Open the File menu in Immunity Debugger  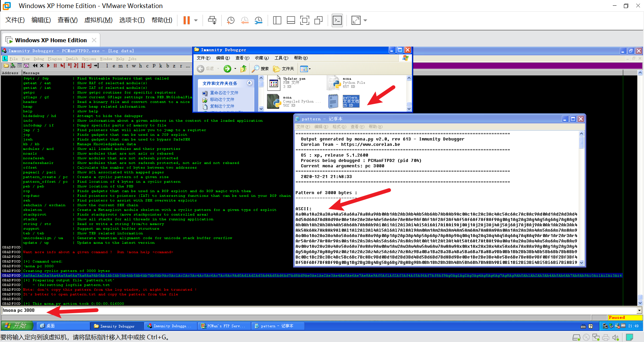tap(13, 59)
